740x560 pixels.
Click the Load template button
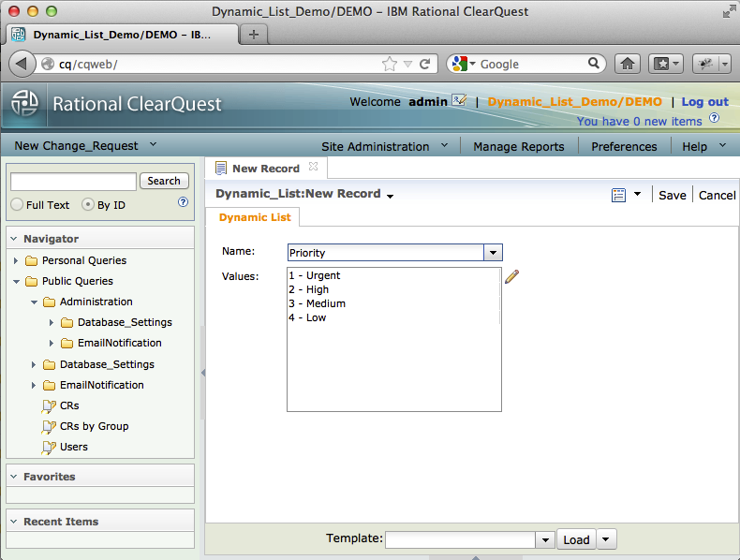[576, 539]
